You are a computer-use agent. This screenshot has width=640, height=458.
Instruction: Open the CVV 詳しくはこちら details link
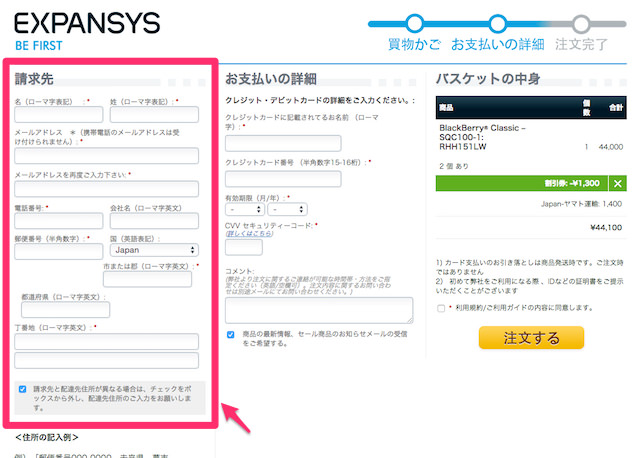pyautogui.click(x=249, y=233)
